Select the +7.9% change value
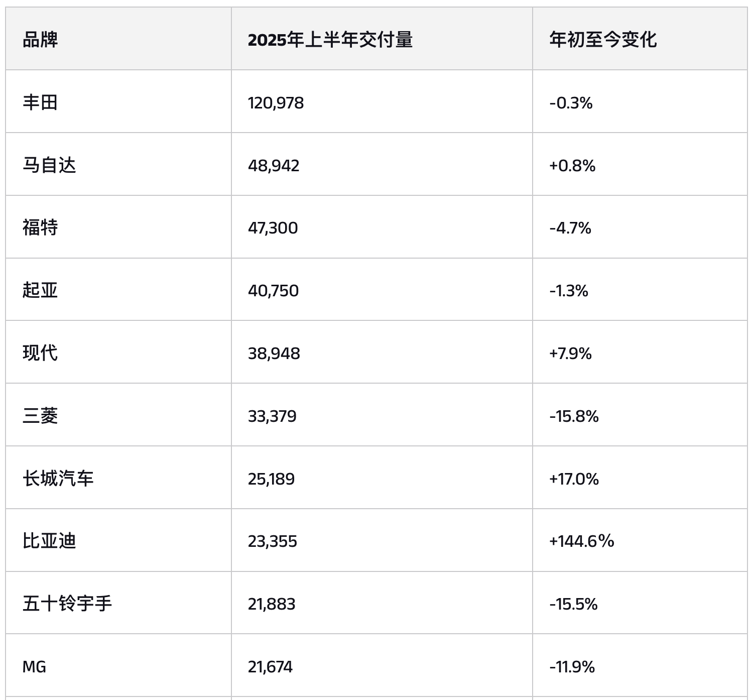 pyautogui.click(x=570, y=354)
